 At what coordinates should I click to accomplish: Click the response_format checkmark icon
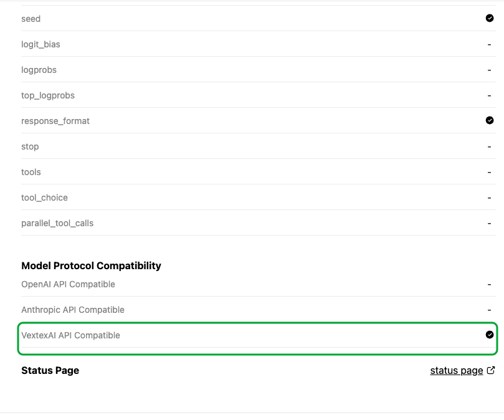(490, 120)
